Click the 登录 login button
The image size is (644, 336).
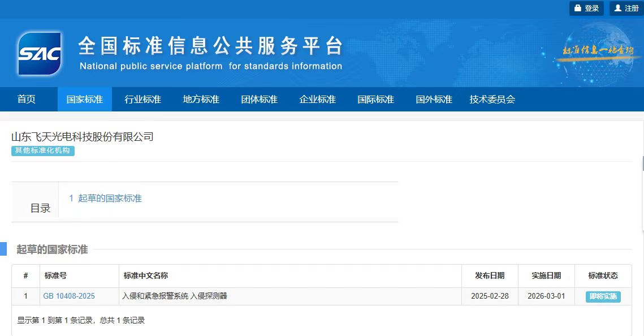point(586,8)
